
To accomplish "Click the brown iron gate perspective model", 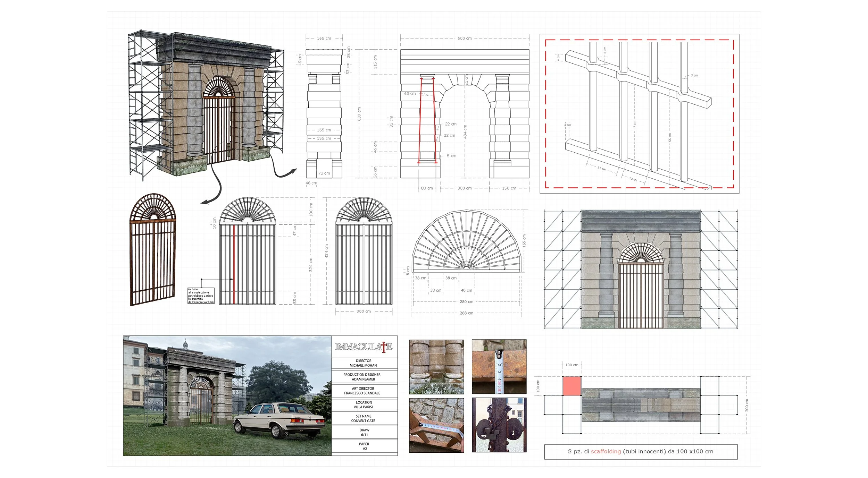I will (x=153, y=250).
